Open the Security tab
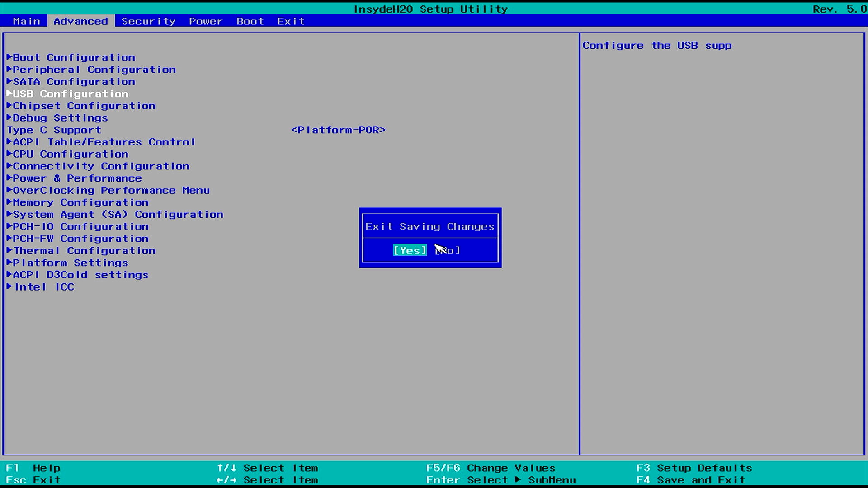This screenshot has height=488, width=868. click(148, 21)
